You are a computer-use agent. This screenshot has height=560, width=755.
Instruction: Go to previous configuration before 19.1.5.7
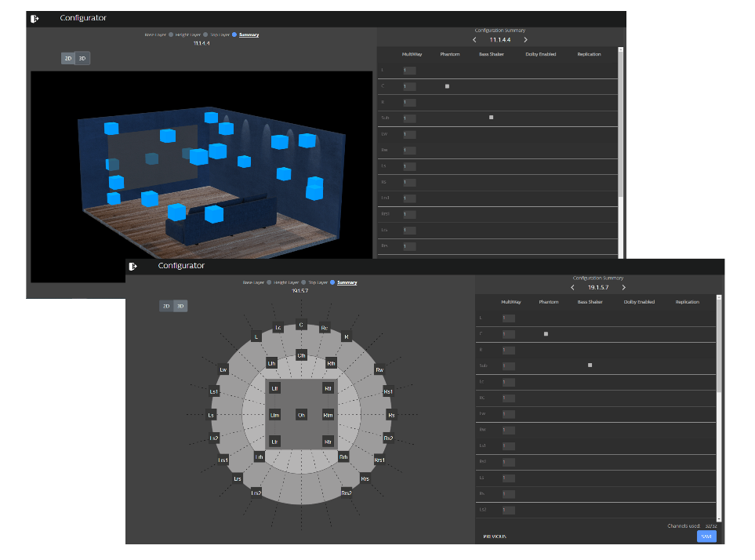572,287
